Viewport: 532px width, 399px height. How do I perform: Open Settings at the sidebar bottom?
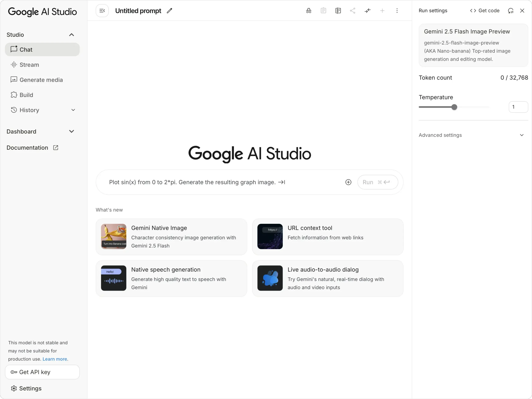click(x=26, y=389)
